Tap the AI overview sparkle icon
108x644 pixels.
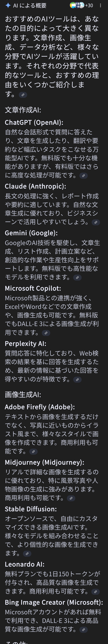(x=8, y=6)
